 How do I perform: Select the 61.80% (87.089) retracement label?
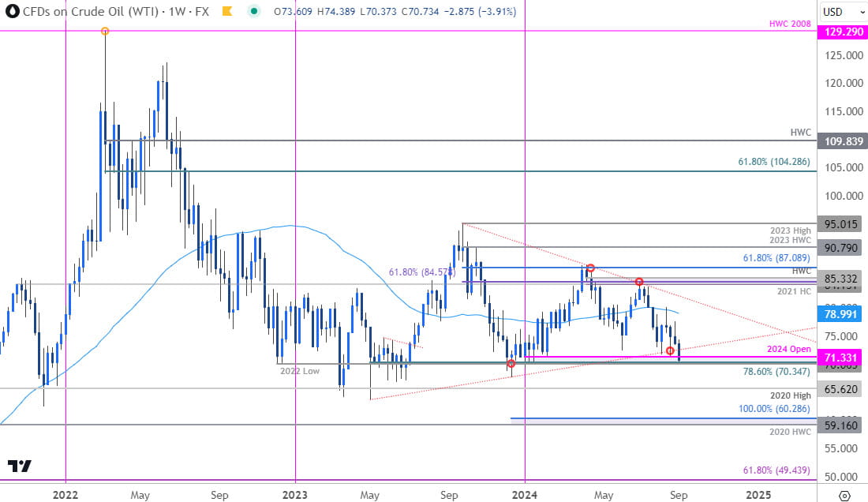[x=776, y=258]
